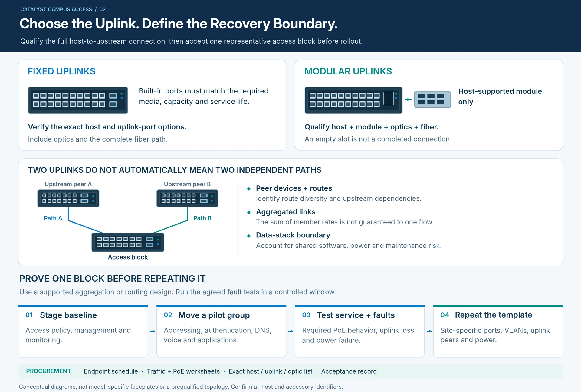Screen dimensions: 581x392
Task: Click the Path A label
Action: (53, 218)
